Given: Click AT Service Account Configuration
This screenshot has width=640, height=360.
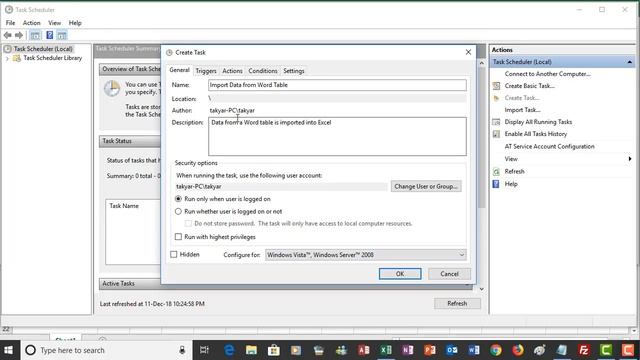Looking at the screenshot, I should pyautogui.click(x=549, y=147).
